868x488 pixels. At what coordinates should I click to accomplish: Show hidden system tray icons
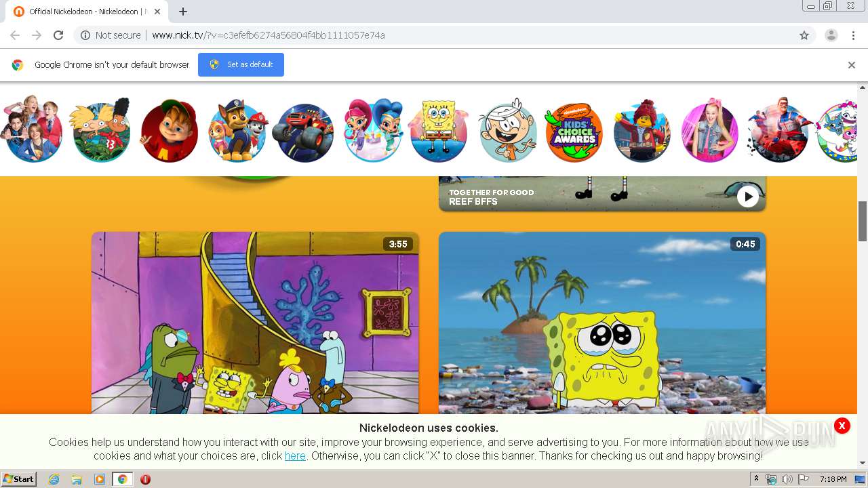click(757, 479)
